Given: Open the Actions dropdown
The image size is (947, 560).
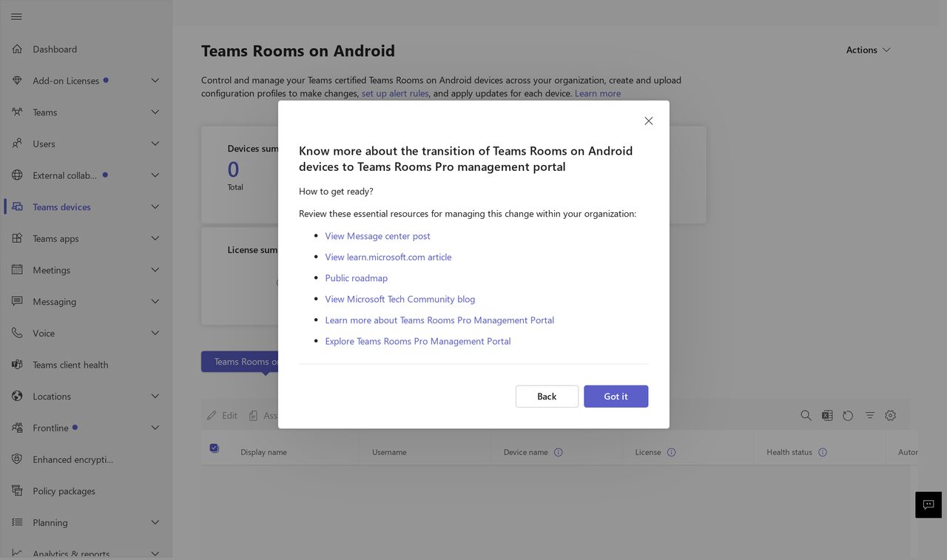Looking at the screenshot, I should (x=869, y=50).
